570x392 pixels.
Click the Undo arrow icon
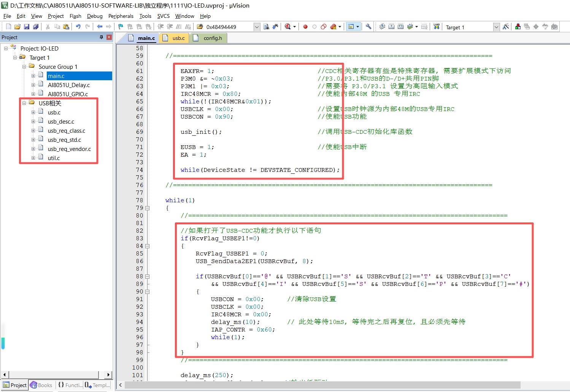point(78,27)
